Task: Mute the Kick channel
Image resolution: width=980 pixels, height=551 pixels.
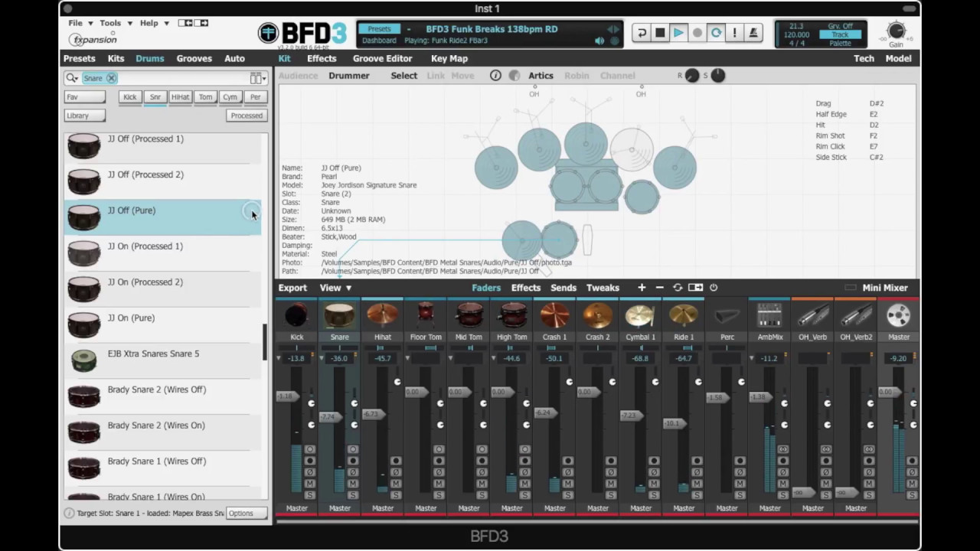Action: [x=310, y=484]
